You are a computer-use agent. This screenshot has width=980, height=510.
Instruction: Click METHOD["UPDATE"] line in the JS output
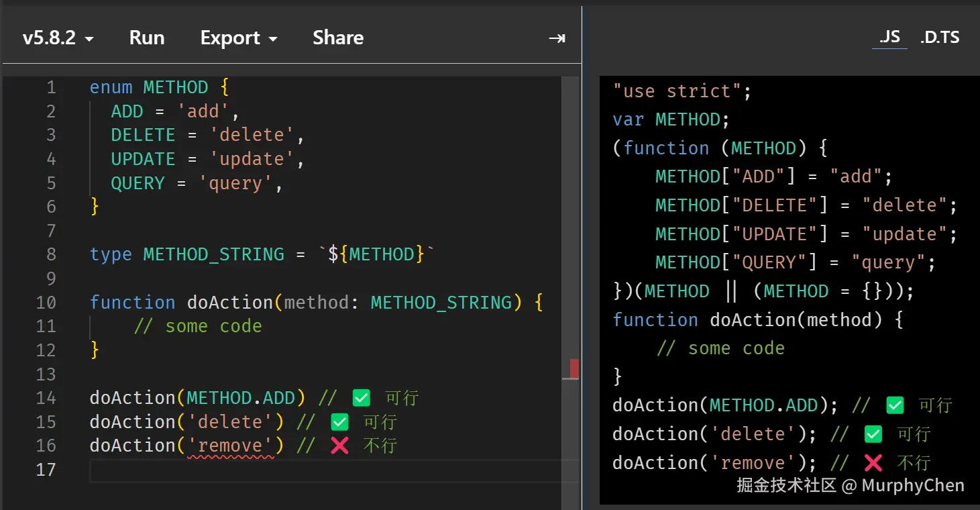pos(806,234)
